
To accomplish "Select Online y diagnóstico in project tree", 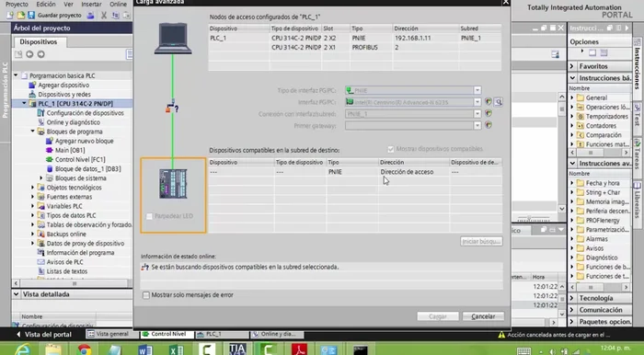I will [73, 122].
